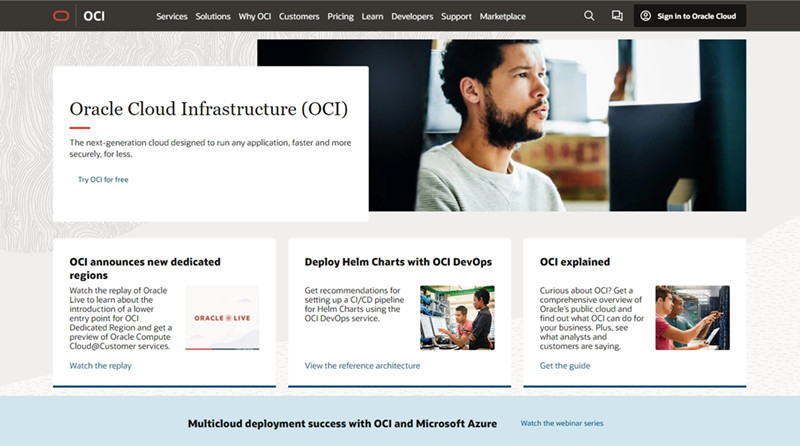800x446 pixels.
Task: Open the Customers menu
Action: click(299, 16)
